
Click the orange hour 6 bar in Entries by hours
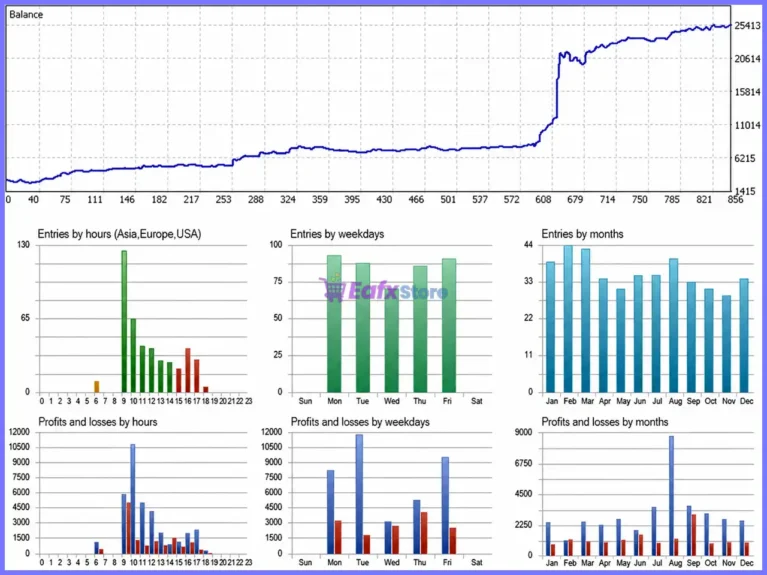coord(97,387)
